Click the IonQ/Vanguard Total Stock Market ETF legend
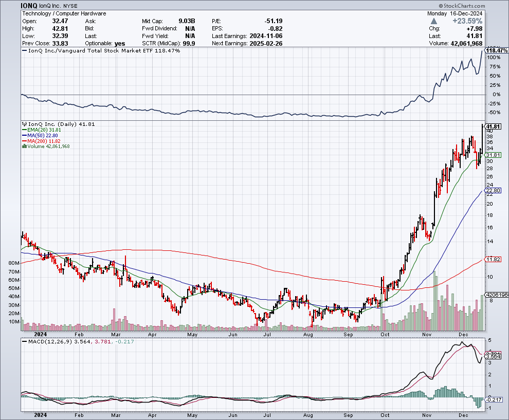Viewport: 509px width, 420px height. tap(101, 50)
